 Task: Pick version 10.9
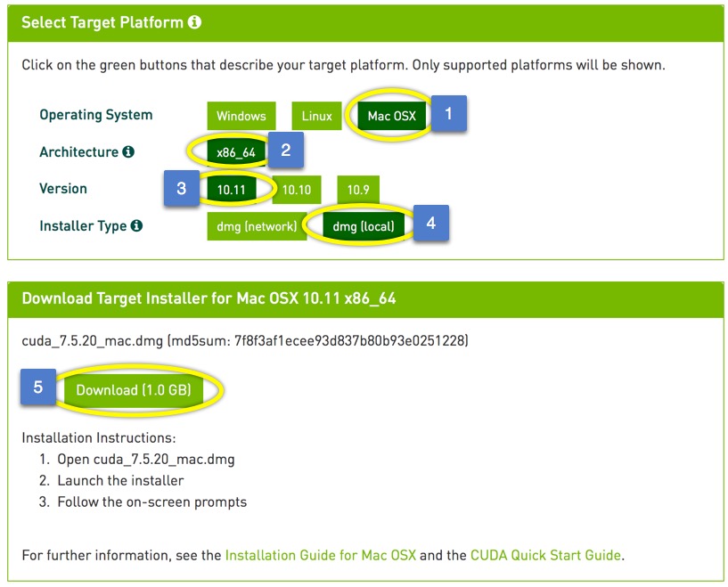[358, 190]
